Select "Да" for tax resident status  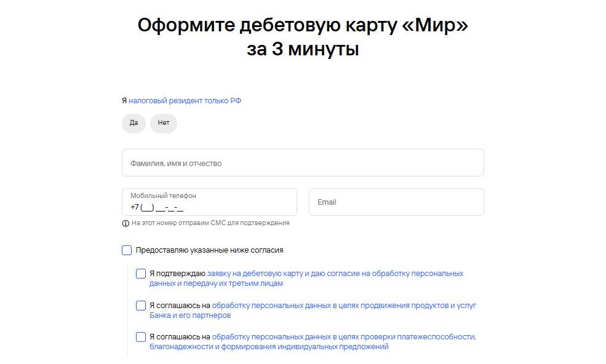pyautogui.click(x=134, y=123)
